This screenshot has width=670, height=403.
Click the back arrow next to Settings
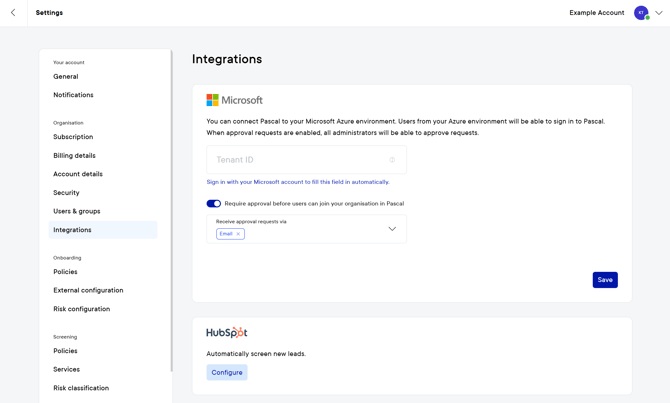coord(13,13)
